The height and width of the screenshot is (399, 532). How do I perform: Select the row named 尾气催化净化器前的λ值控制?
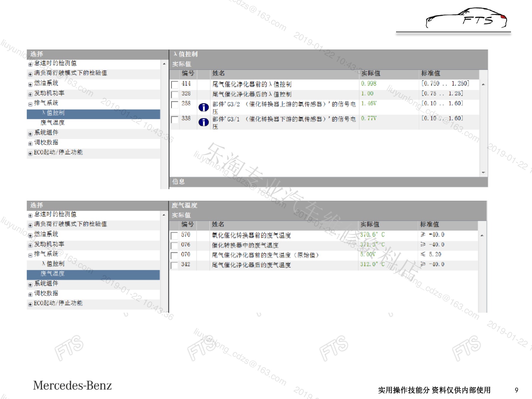coord(324,85)
